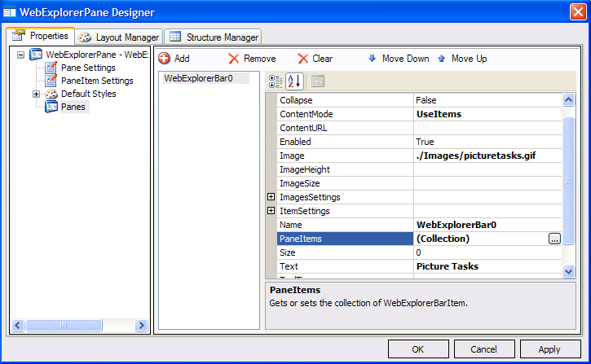Click the property grid vertical scrollbar

pos(569,187)
